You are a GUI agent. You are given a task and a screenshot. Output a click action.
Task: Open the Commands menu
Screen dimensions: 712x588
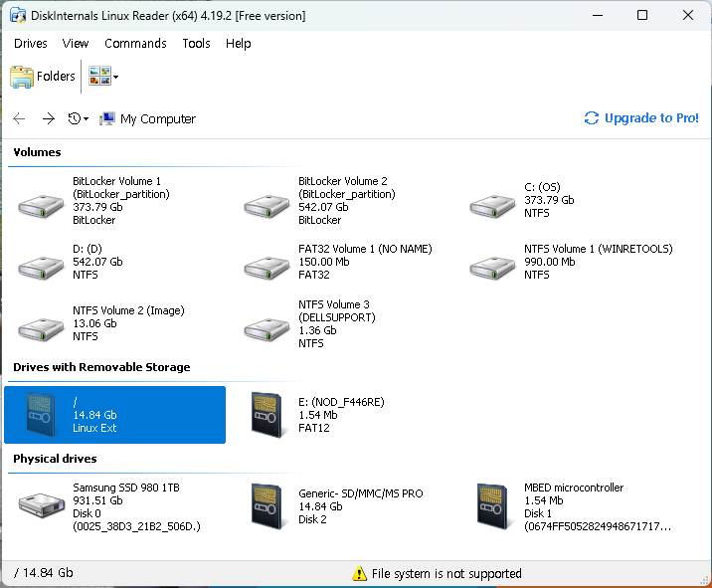click(135, 44)
